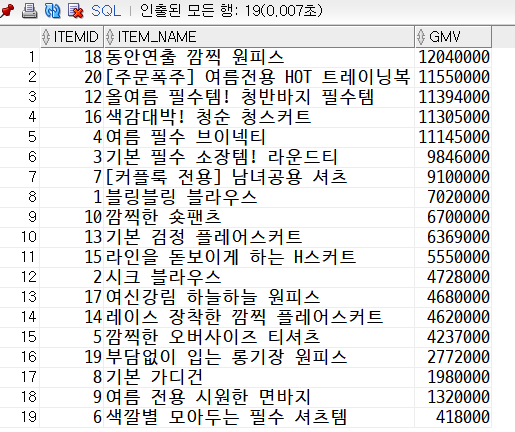This screenshot has height=432, width=515.
Task: Select the cell '깜찍한 숏팬츠'
Action: (259, 217)
